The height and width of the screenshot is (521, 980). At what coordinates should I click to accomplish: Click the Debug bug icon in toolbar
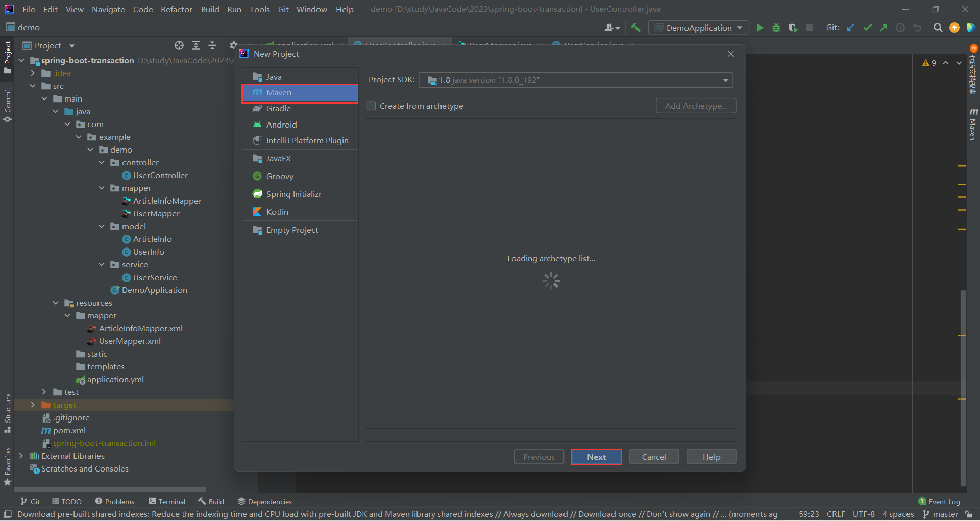coord(776,28)
